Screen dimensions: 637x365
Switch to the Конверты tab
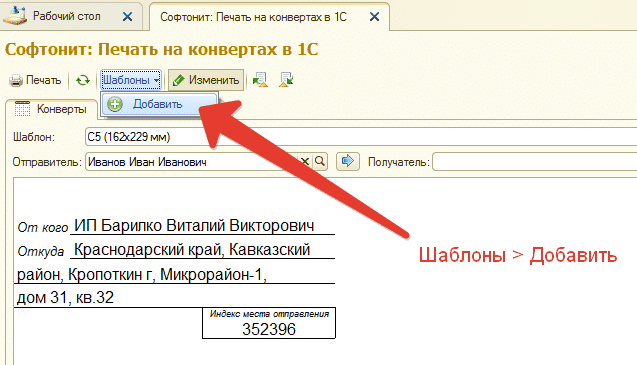click(51, 109)
